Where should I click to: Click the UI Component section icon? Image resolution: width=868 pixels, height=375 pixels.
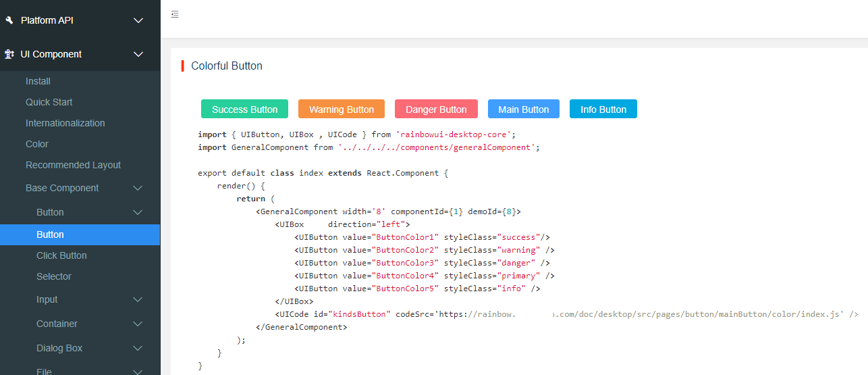[9, 54]
